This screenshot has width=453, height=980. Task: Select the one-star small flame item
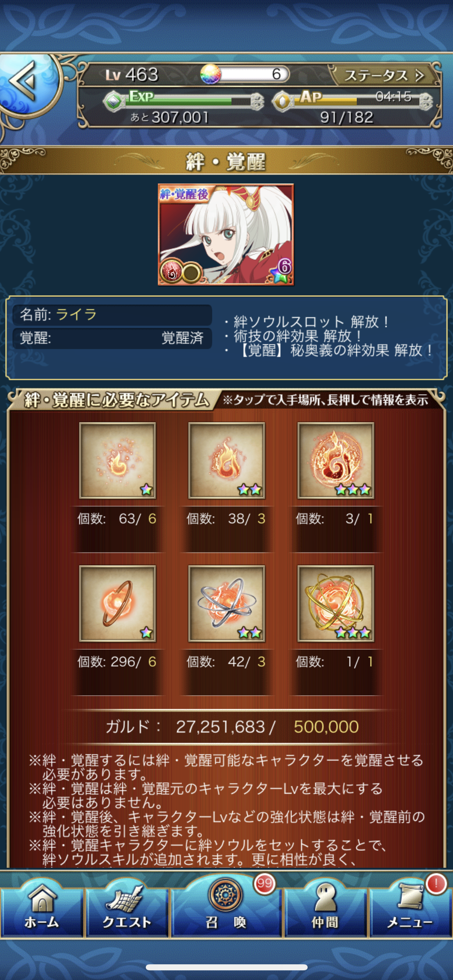118,460
